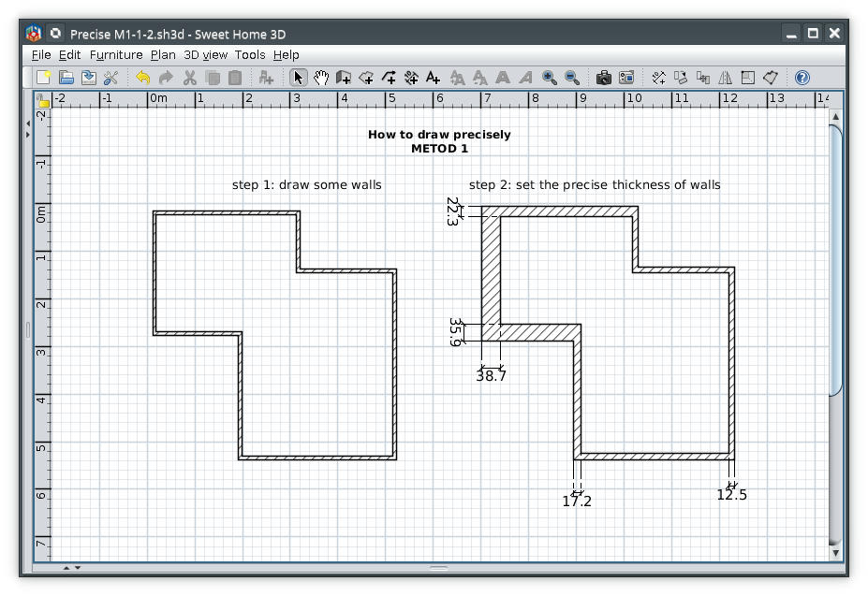Viewport: 868px width, 596px height.
Task: Choose the Create rooms tool
Action: [366, 78]
